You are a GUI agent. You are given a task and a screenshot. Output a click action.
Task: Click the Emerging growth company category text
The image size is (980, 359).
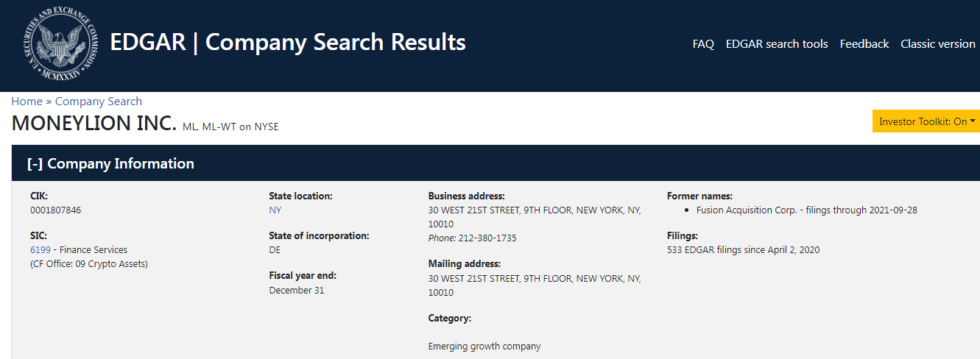tap(484, 346)
